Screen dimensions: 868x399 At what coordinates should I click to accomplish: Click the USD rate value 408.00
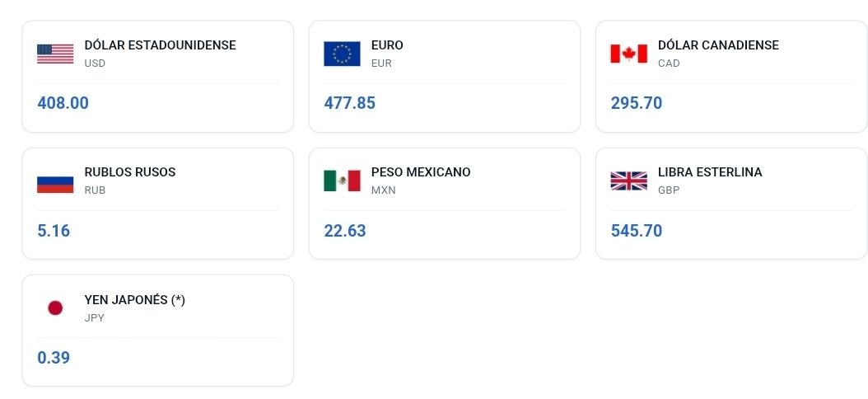coord(63,104)
